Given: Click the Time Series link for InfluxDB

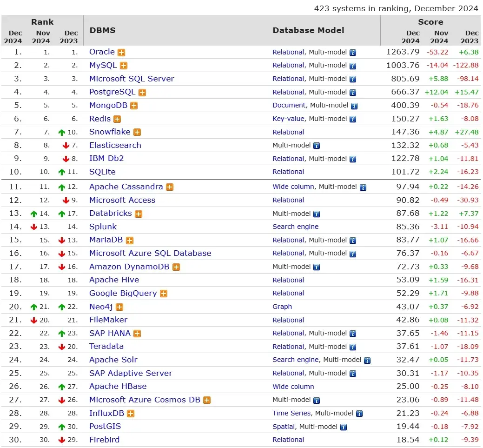Looking at the screenshot, I should point(291,413).
